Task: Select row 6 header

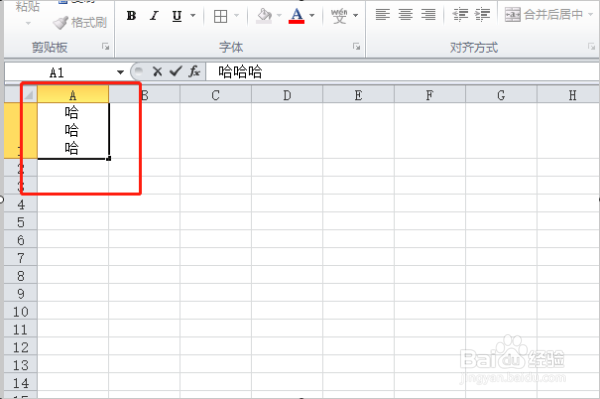Action: 21,240
